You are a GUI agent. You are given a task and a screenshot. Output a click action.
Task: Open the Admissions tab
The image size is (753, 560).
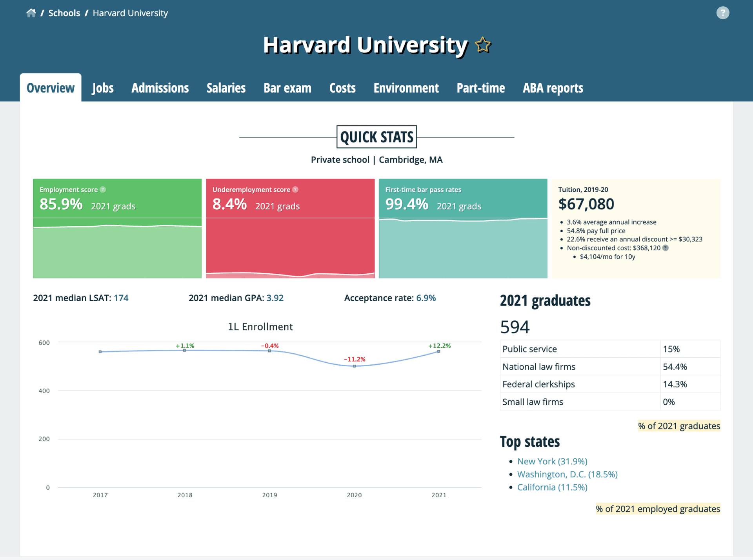coord(160,88)
